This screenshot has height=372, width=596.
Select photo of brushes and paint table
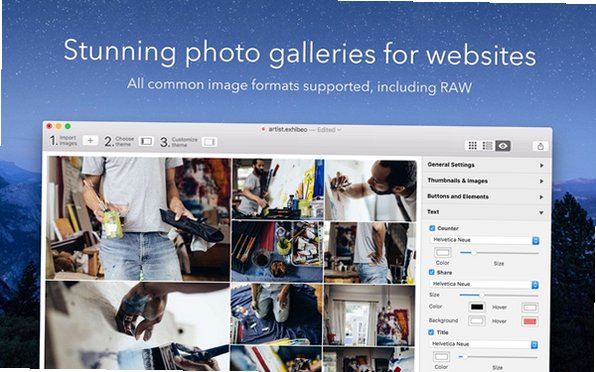click(x=277, y=252)
